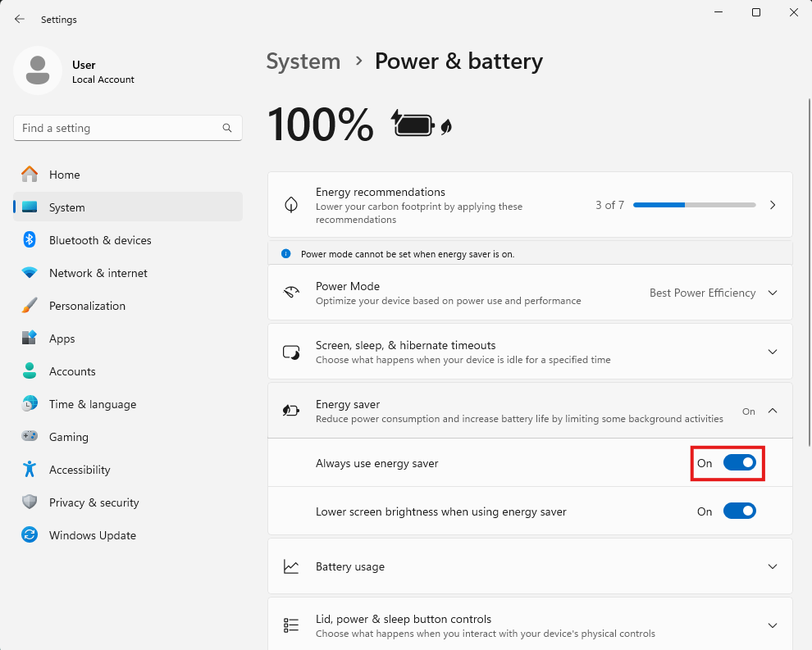Select the Accessibility person icon
Image resolution: width=812 pixels, height=650 pixels.
(28, 470)
